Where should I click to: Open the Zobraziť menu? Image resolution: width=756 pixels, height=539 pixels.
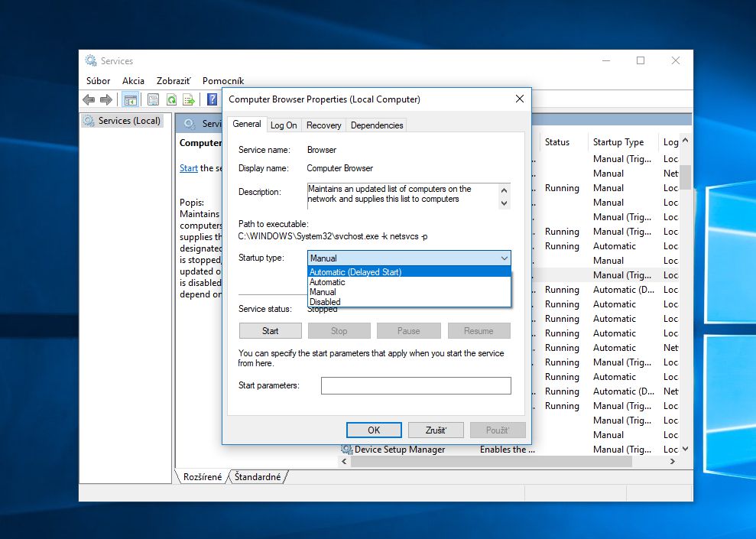point(174,81)
